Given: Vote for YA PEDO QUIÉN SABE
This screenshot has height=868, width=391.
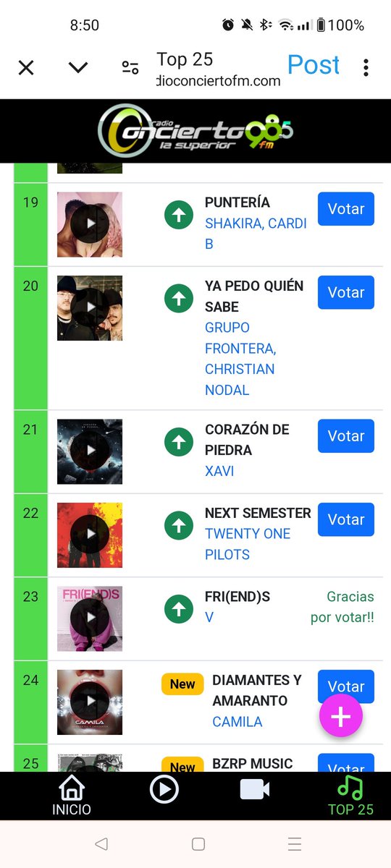Looking at the screenshot, I should [346, 292].
